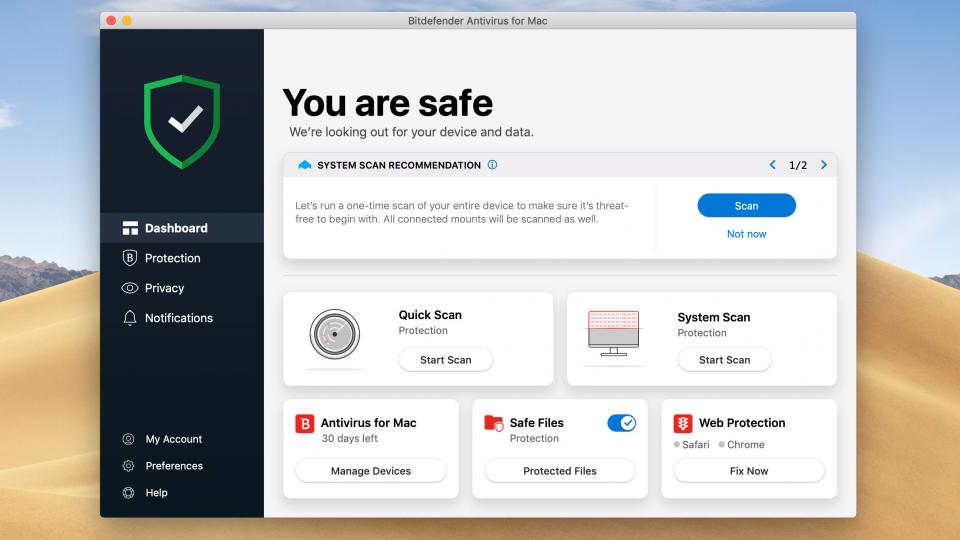
Task: Click the Preferences gear icon
Action: pos(129,466)
